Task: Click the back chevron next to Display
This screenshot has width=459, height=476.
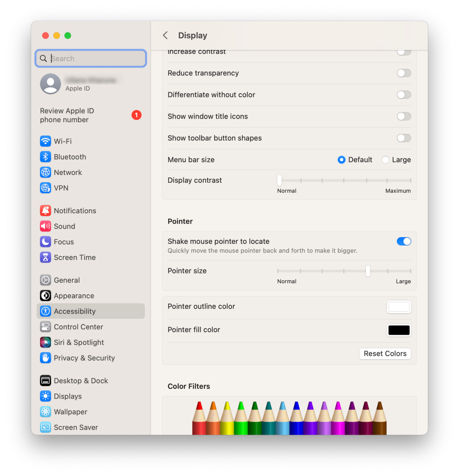Action: click(165, 35)
